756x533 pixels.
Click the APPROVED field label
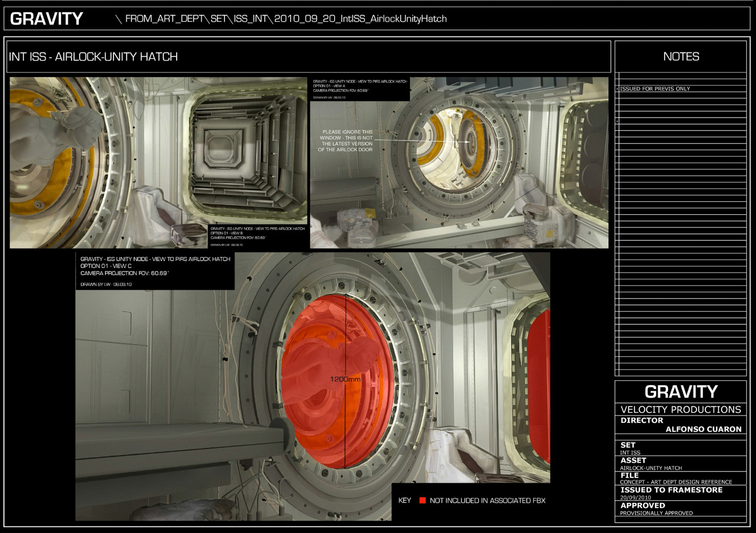click(x=643, y=505)
